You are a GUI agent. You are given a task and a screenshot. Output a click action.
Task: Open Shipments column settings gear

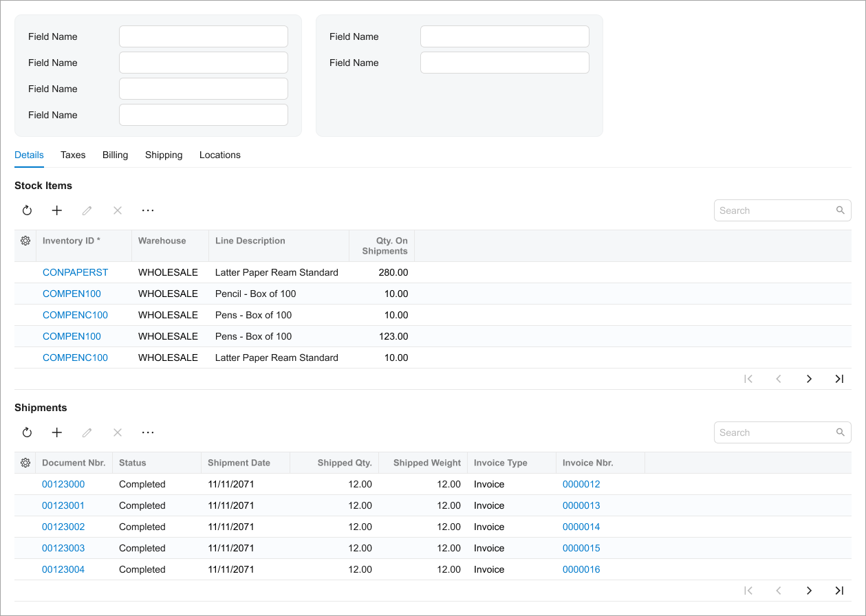[25, 463]
